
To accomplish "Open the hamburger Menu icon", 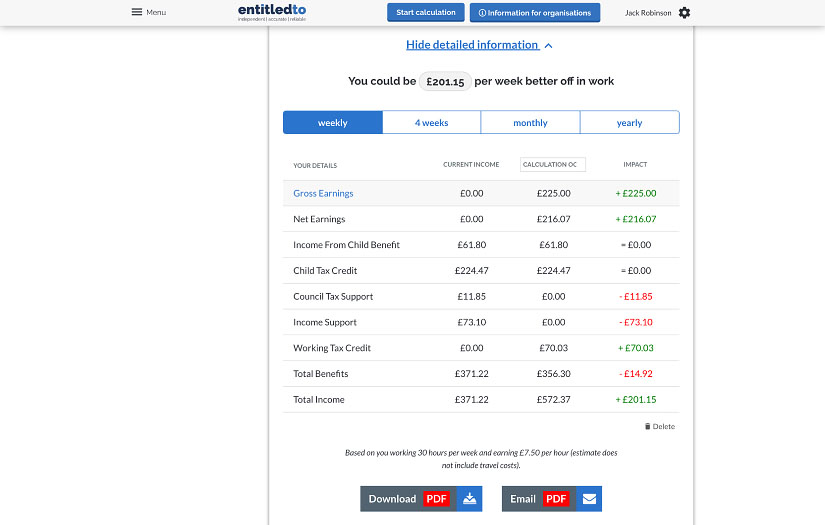I will [137, 12].
